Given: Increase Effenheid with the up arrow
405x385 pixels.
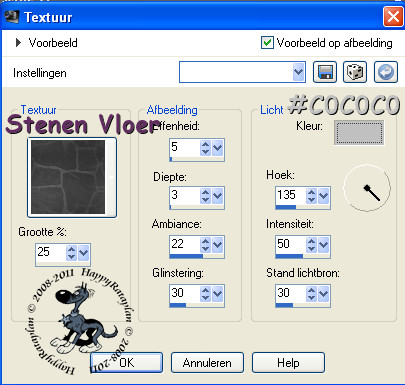Looking at the screenshot, I should pos(205,144).
